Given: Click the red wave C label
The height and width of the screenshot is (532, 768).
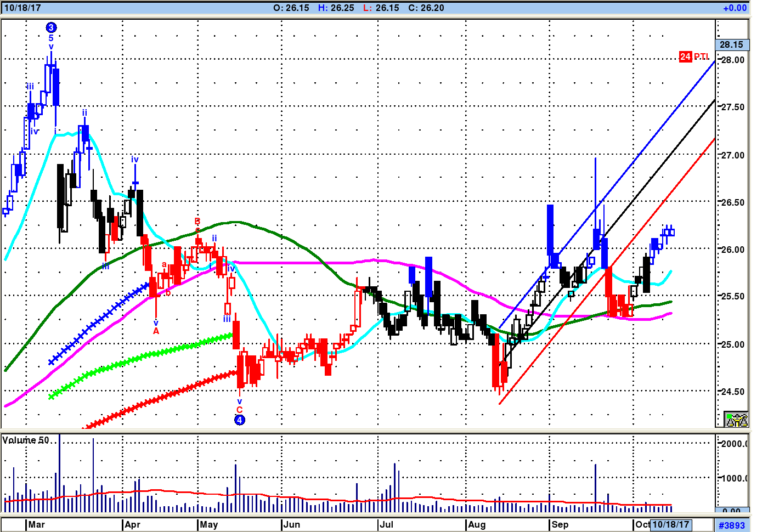Looking at the screenshot, I should (239, 410).
